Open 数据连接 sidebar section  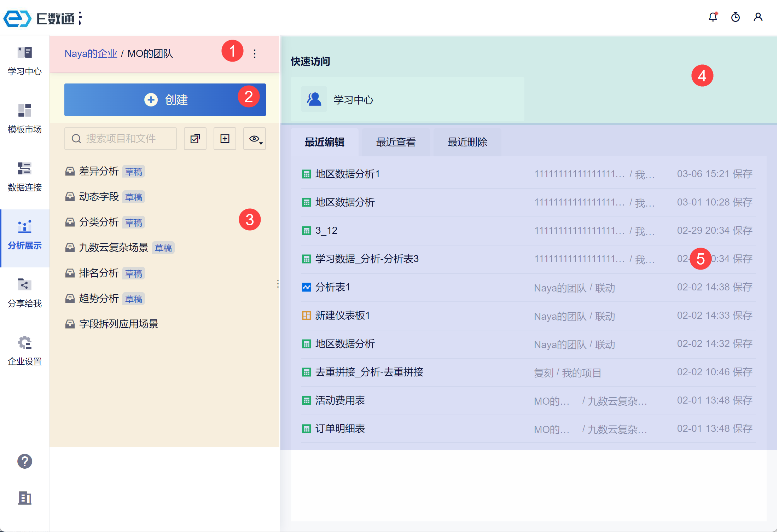point(25,177)
